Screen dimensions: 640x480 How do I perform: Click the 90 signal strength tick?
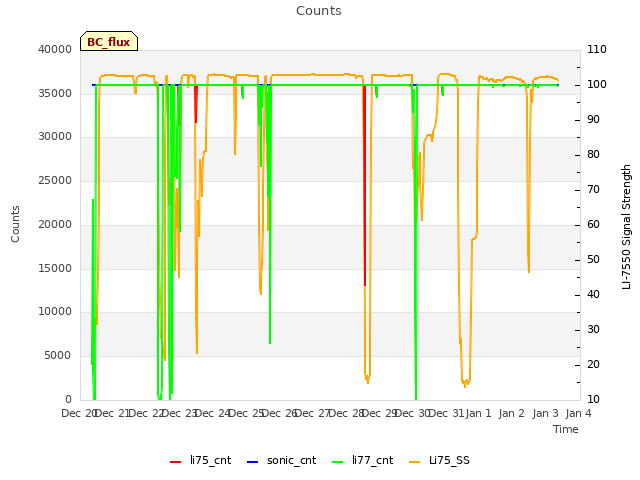(593, 120)
